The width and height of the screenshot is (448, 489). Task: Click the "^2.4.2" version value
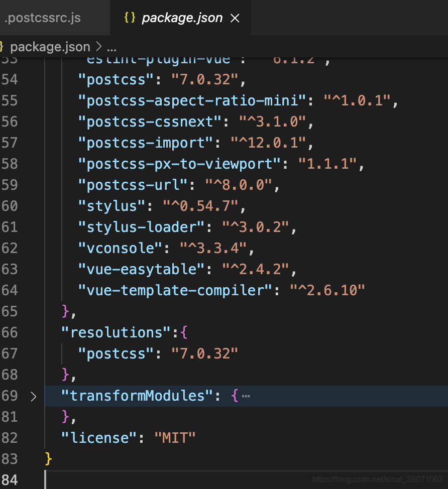[x=255, y=269]
